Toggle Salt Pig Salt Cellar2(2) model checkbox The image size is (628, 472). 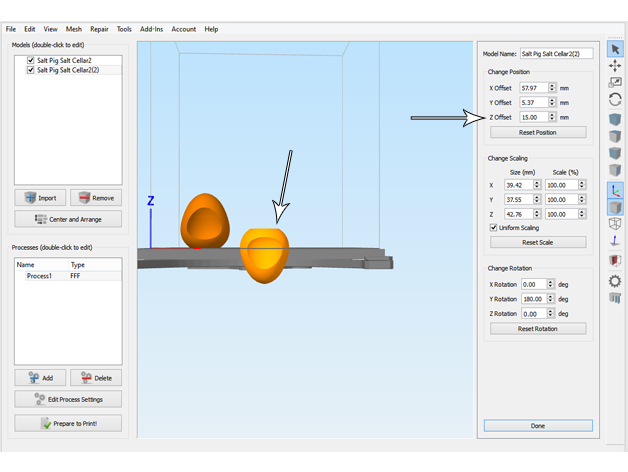coord(31,71)
